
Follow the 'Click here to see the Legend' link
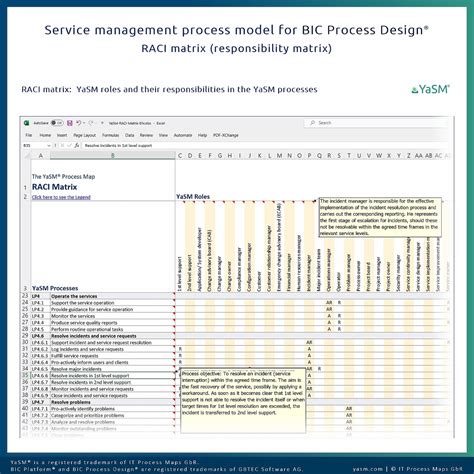pos(61,197)
